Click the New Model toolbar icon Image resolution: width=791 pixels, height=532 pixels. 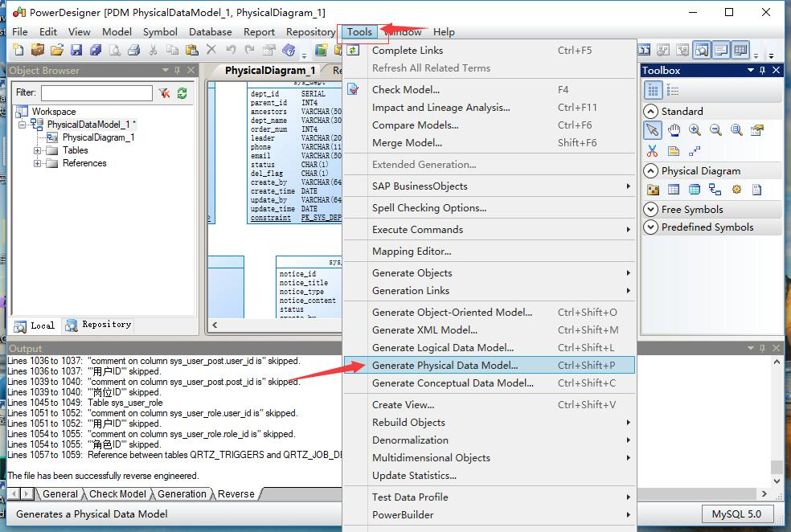18,49
